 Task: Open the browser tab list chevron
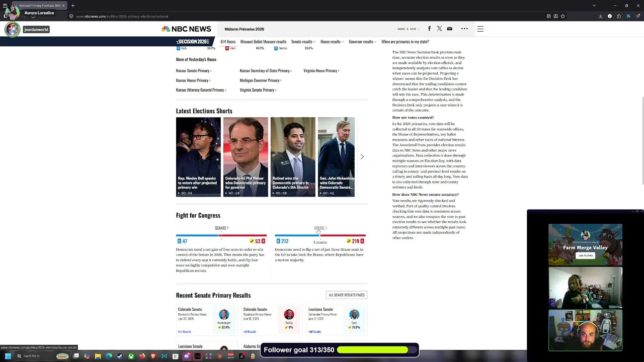594,6
